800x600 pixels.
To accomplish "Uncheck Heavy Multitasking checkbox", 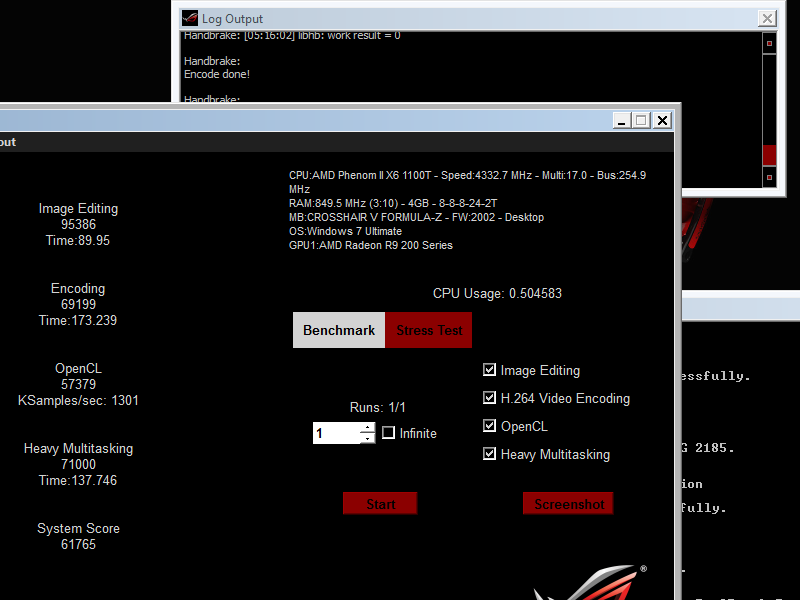I will pos(489,454).
